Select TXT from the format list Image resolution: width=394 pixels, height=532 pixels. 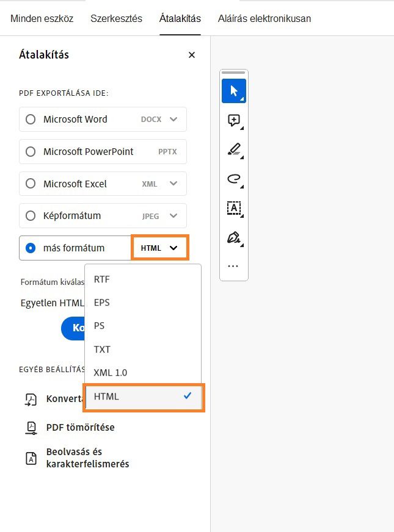(x=102, y=349)
